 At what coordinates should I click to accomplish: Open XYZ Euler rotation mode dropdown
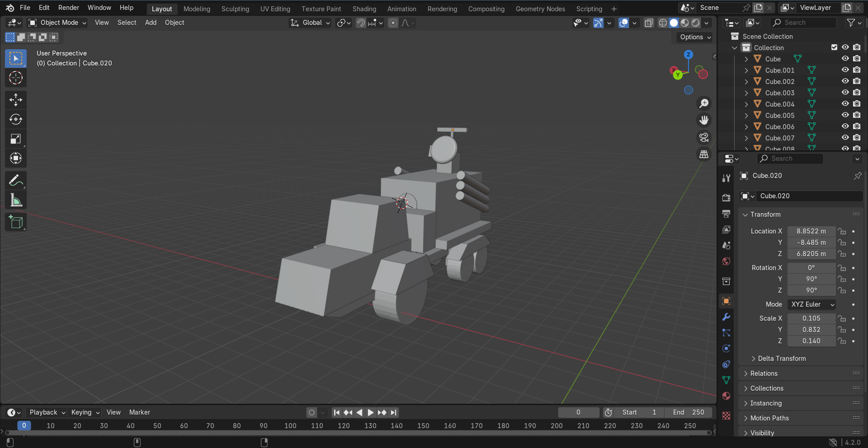pyautogui.click(x=811, y=304)
